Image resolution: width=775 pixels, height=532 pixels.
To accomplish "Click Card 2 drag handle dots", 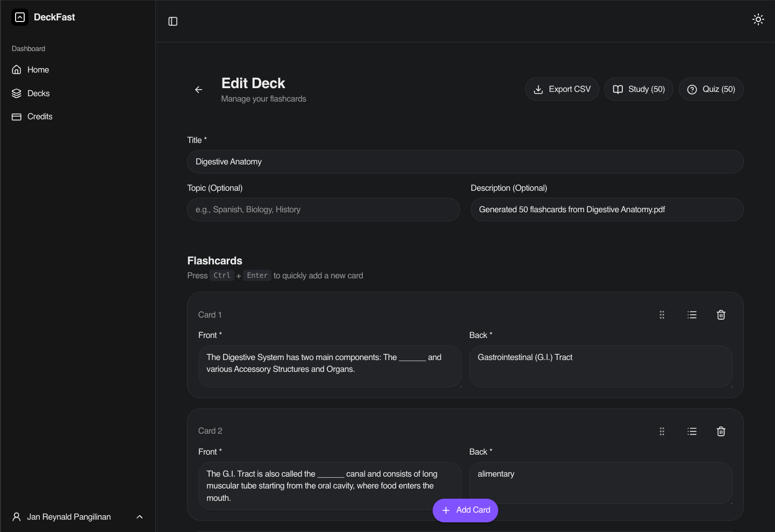I will click(x=662, y=432).
